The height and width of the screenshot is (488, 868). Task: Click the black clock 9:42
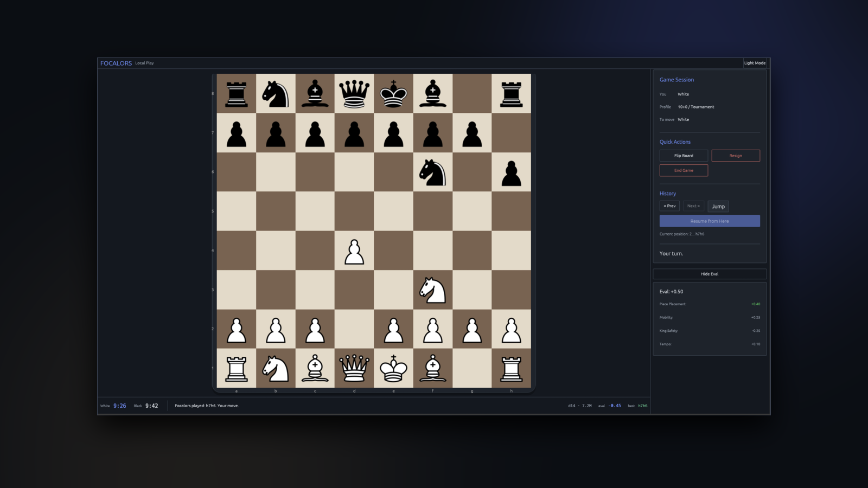(x=152, y=406)
